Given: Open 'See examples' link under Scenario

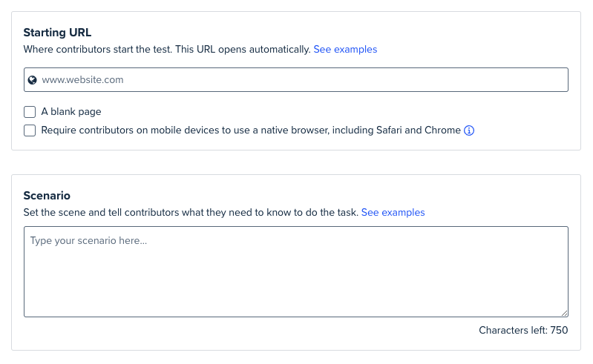Looking at the screenshot, I should 393,213.
